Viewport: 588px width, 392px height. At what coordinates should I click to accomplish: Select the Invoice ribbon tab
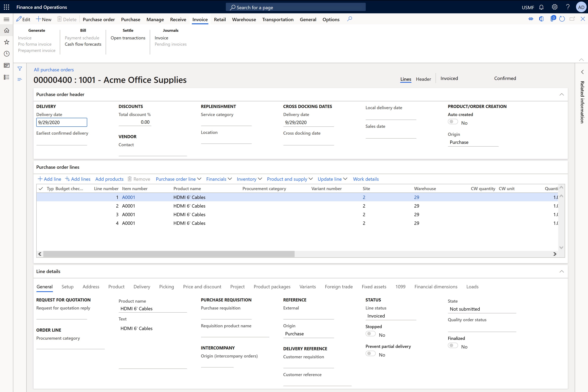pos(200,19)
